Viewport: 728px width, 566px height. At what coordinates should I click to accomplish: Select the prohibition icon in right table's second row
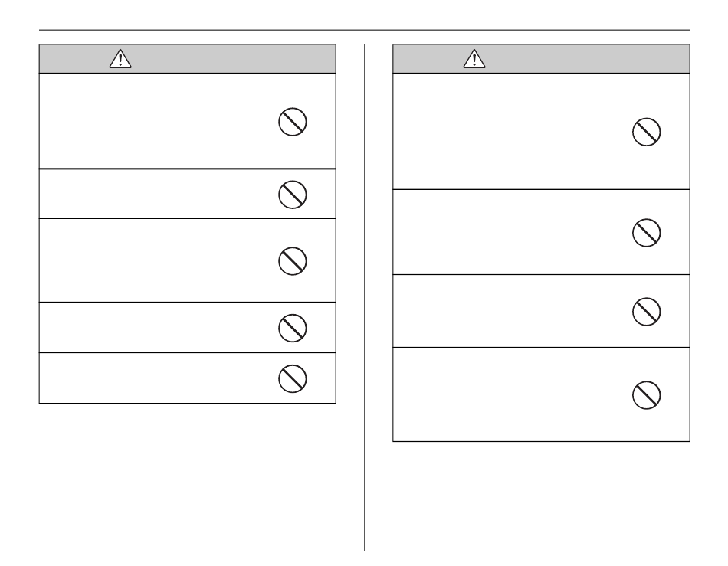[646, 233]
